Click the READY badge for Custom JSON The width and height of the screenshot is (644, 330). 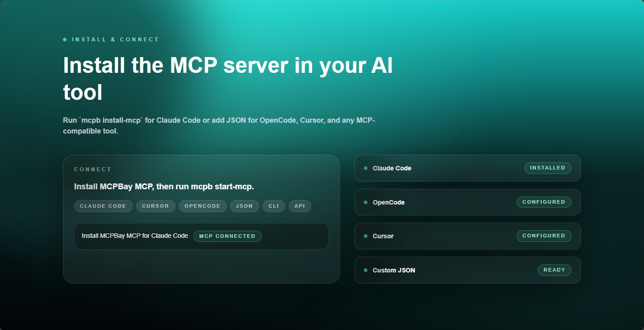pos(555,270)
